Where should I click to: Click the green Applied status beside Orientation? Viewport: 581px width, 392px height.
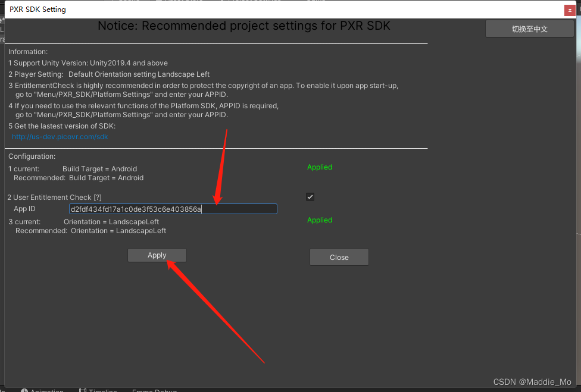tap(320, 220)
